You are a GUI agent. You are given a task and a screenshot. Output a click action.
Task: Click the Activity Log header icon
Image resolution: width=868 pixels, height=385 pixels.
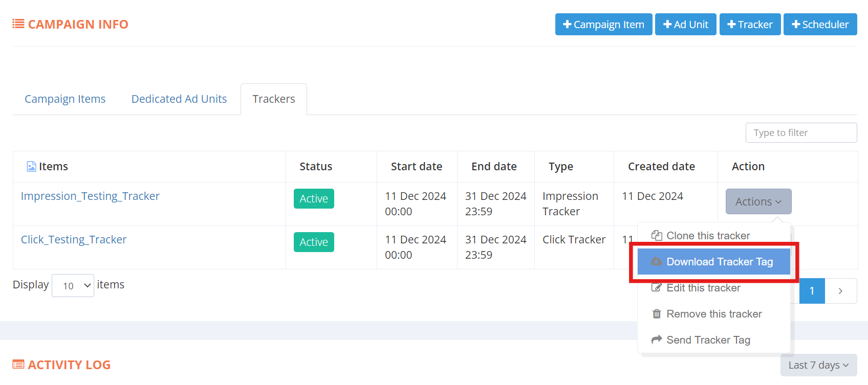pos(18,365)
